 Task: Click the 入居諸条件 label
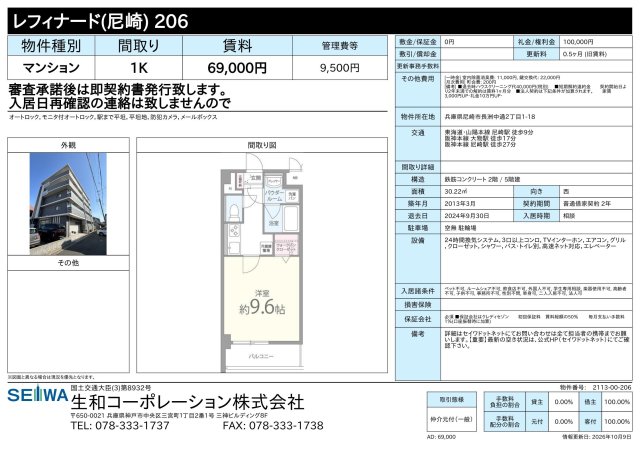click(x=418, y=291)
